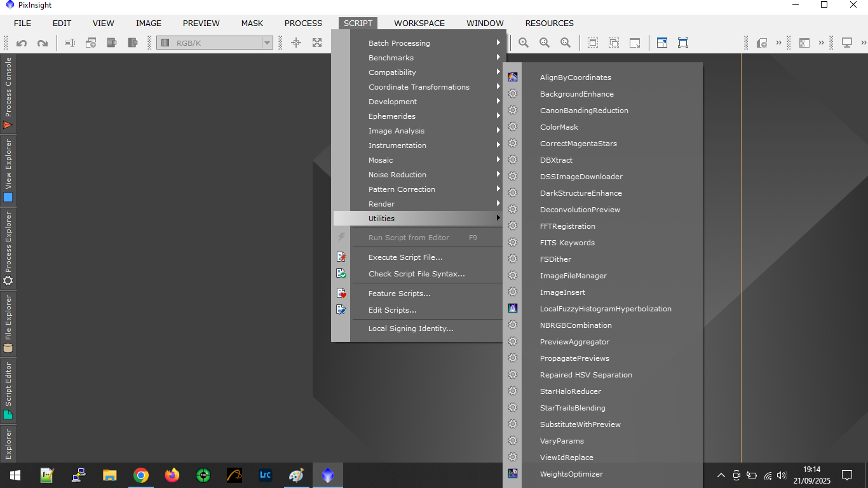868x488 pixels.
Task: Click the WeightsOptimizer script icon
Action: point(513,474)
